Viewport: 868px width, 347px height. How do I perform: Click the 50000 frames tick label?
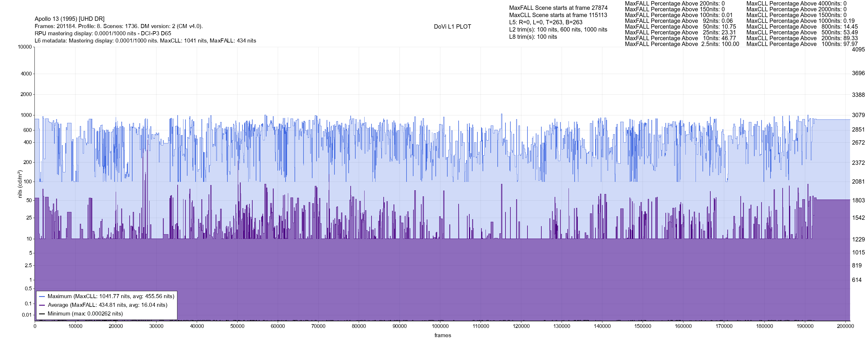(237, 326)
